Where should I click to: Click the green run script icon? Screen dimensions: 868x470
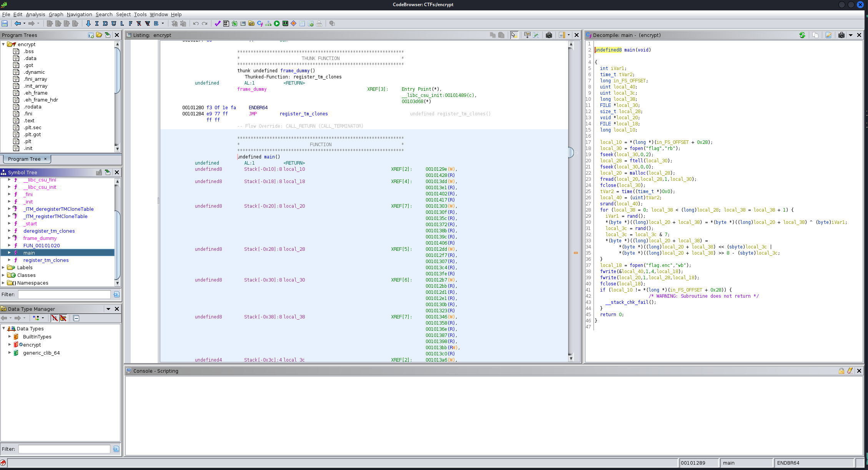[277, 23]
